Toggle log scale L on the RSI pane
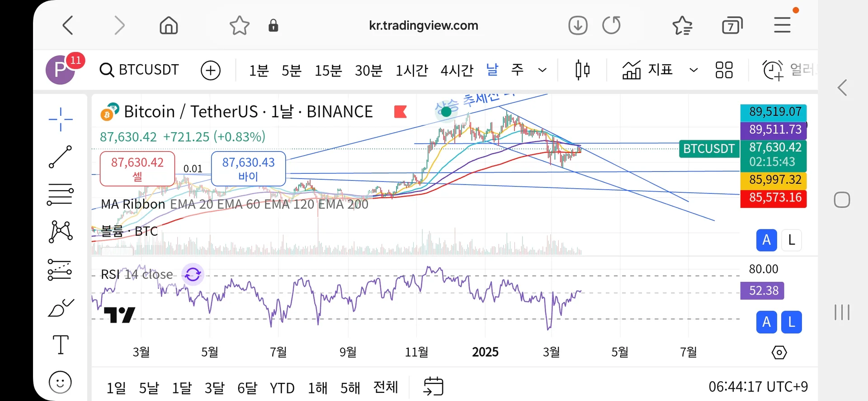 [x=792, y=322]
